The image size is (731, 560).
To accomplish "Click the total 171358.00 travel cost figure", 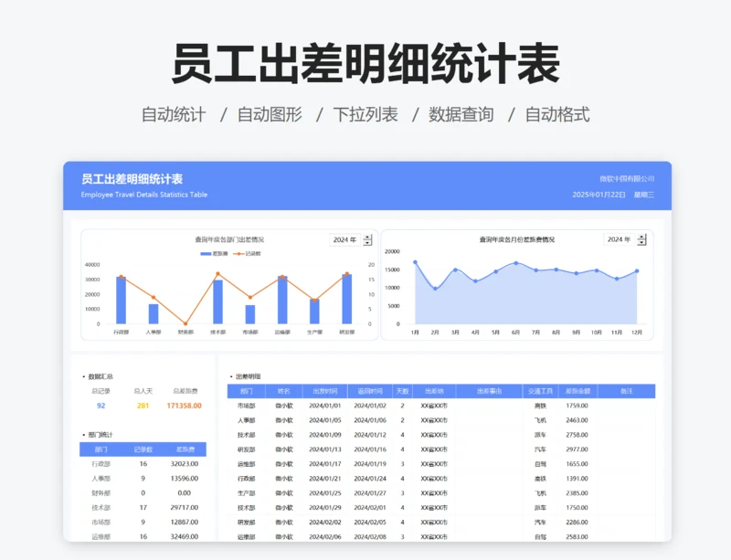I will [184, 405].
